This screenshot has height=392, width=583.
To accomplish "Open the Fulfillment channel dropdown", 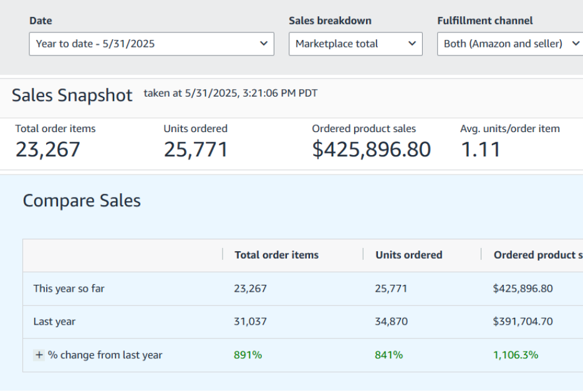I will click(x=509, y=44).
